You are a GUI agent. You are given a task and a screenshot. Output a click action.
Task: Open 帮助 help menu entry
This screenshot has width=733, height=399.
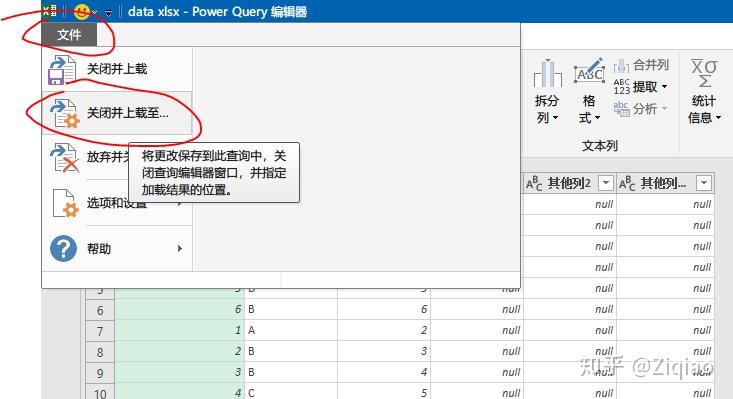pos(117,249)
